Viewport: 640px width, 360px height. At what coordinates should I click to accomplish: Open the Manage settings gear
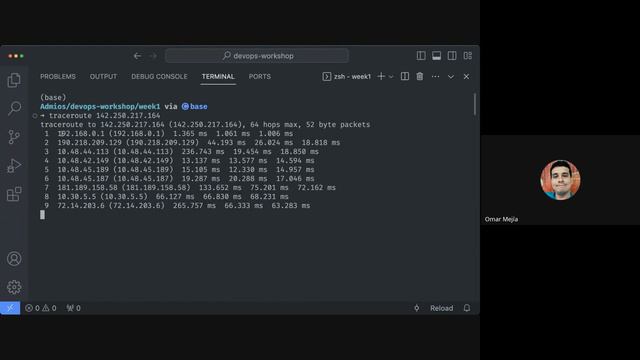(14, 287)
